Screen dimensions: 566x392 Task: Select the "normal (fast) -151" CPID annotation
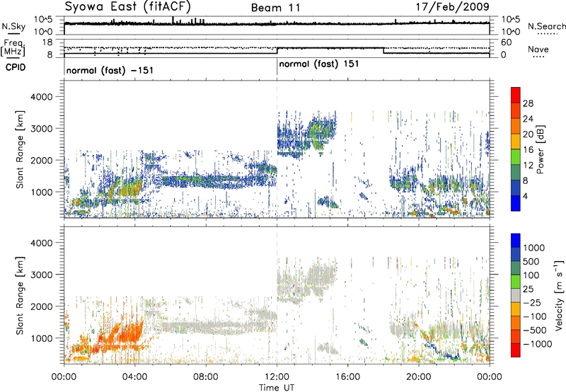(x=110, y=70)
